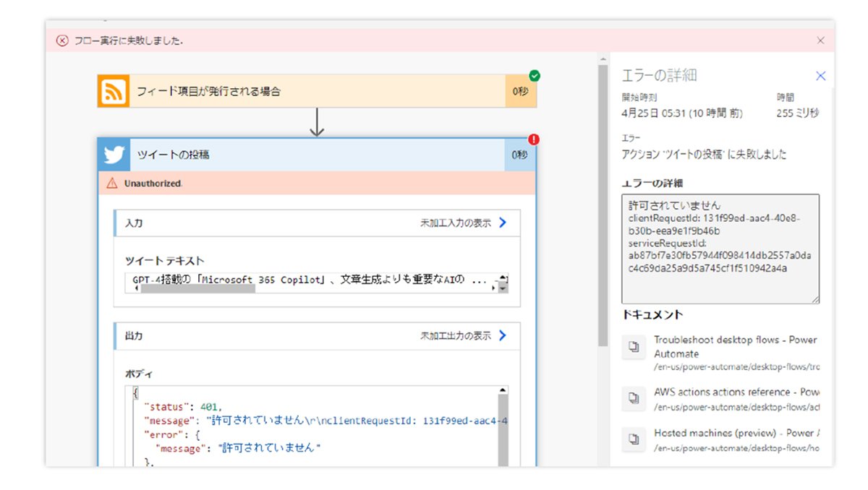Click the RSS feed trigger icon

pos(114,91)
